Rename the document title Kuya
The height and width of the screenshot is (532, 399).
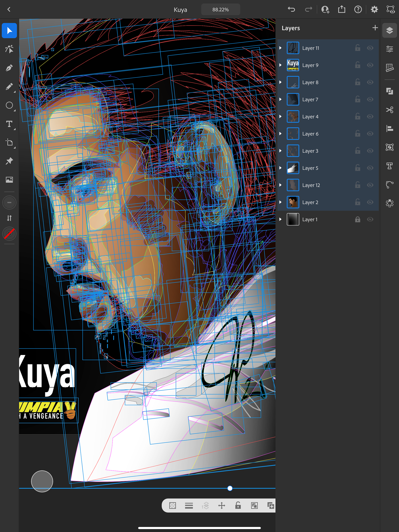coord(180,10)
